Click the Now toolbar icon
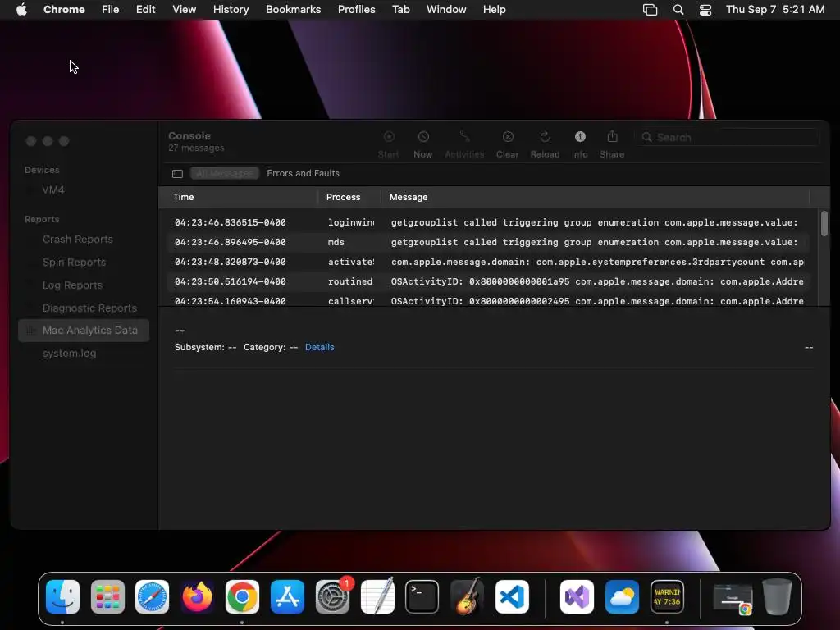This screenshot has height=630, width=840. (423, 137)
